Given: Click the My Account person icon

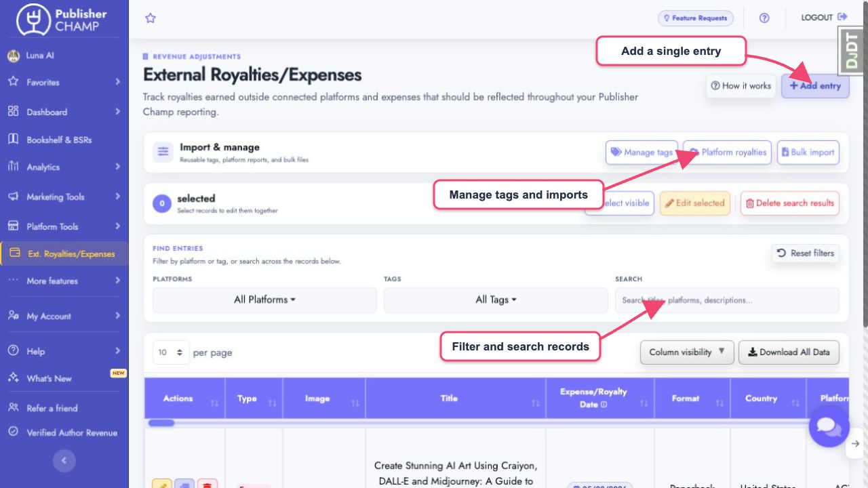Looking at the screenshot, I should (13, 316).
